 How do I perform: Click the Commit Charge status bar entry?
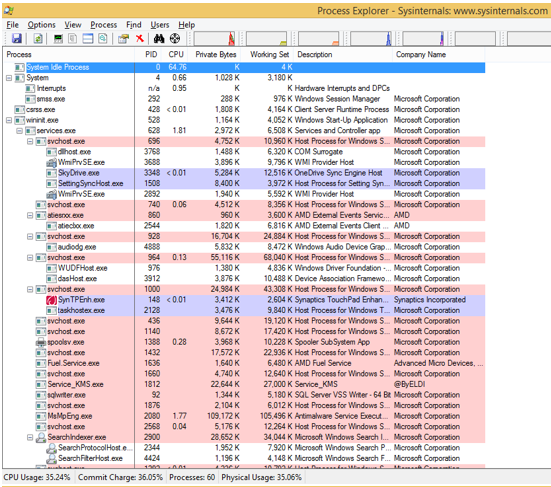tap(120, 478)
